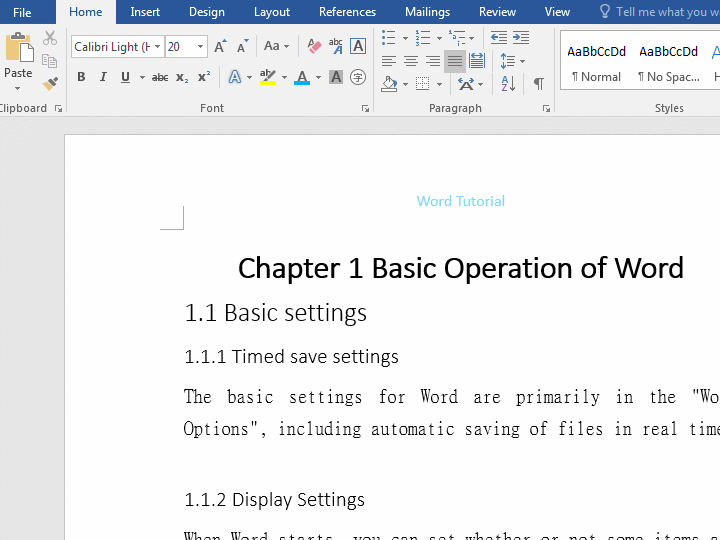Activate the Format Painter brush
Viewport: 720px width, 540px height.
pos(50,83)
